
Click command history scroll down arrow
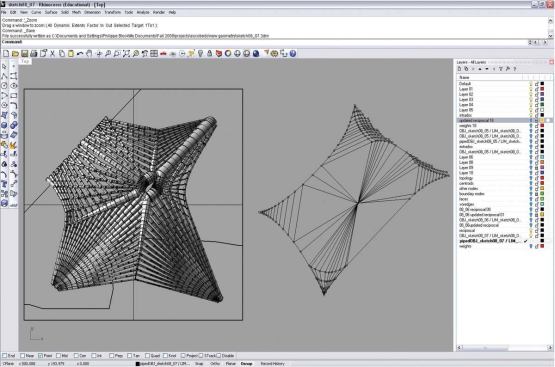pos(550,36)
